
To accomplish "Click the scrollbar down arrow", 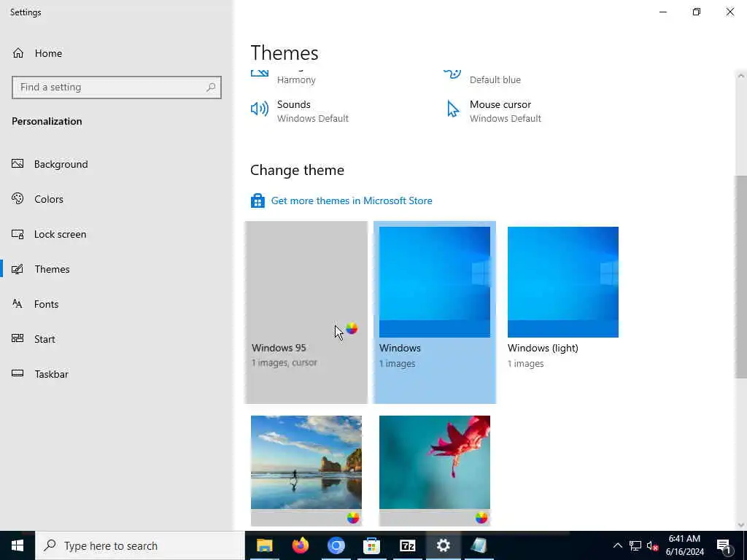I will [x=741, y=524].
